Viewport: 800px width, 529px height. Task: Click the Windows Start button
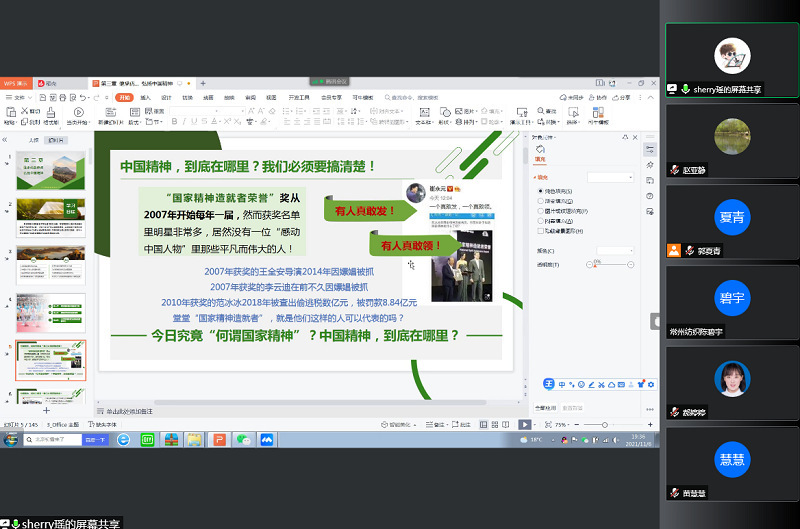coord(11,439)
